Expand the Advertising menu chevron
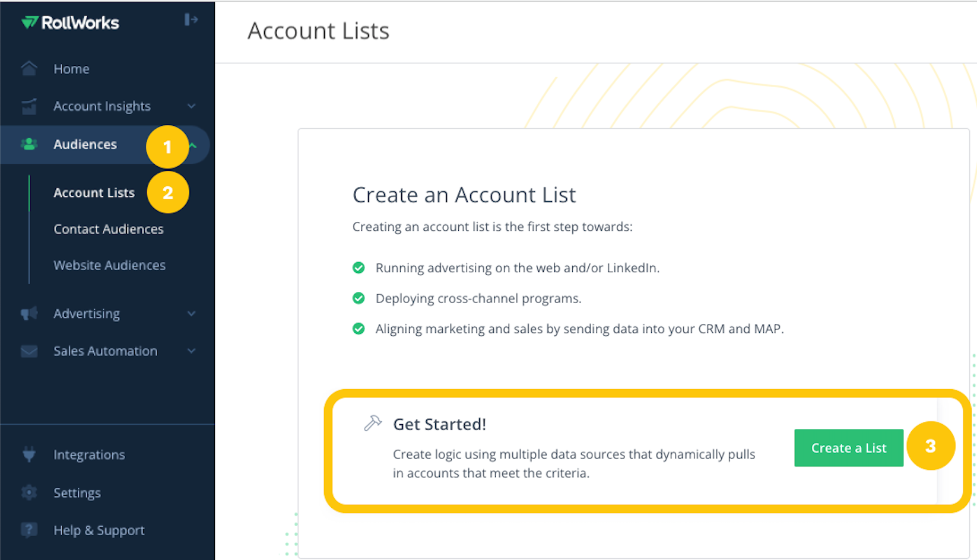977x560 pixels. 191,313
